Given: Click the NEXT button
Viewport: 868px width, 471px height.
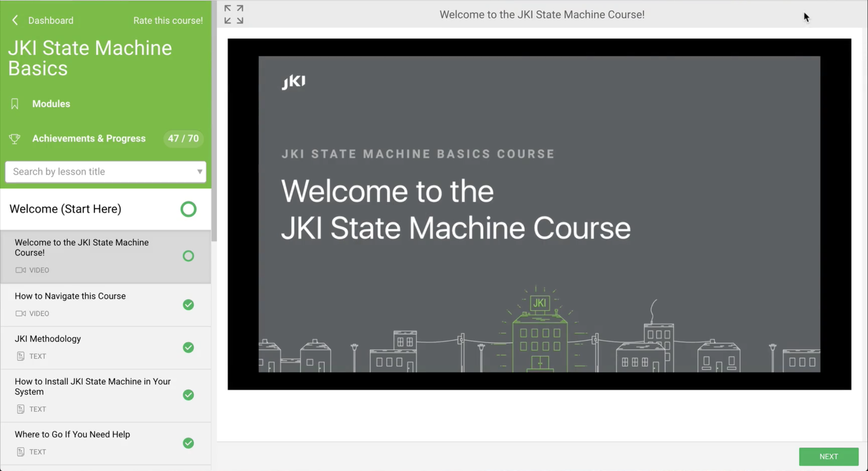Looking at the screenshot, I should pos(829,456).
